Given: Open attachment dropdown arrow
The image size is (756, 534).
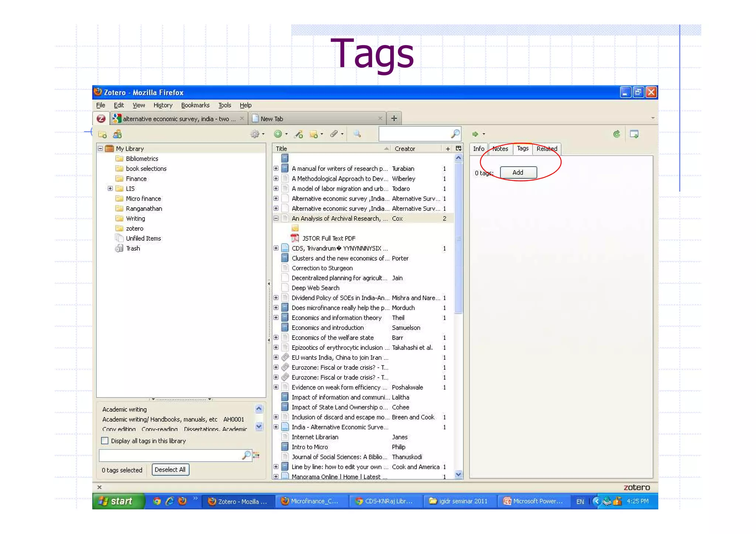Looking at the screenshot, I should coord(342,134).
